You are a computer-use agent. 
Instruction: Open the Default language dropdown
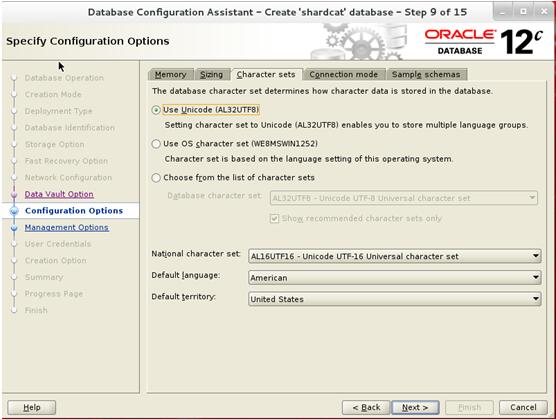click(x=395, y=278)
